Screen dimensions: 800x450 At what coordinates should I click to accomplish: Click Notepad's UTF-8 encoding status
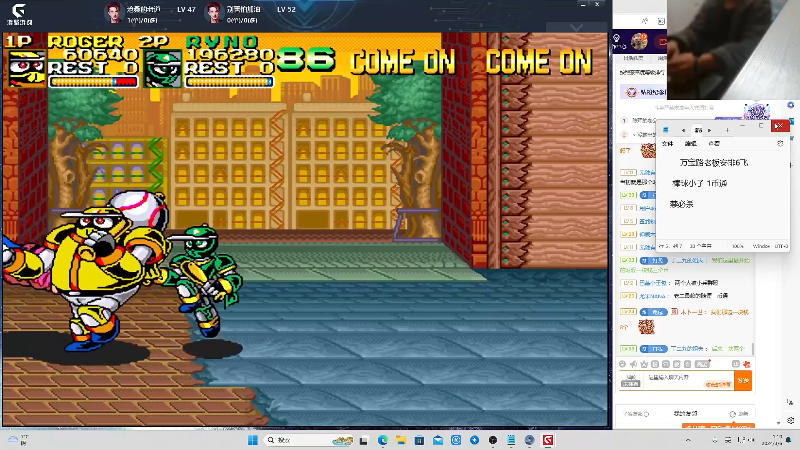click(x=781, y=246)
